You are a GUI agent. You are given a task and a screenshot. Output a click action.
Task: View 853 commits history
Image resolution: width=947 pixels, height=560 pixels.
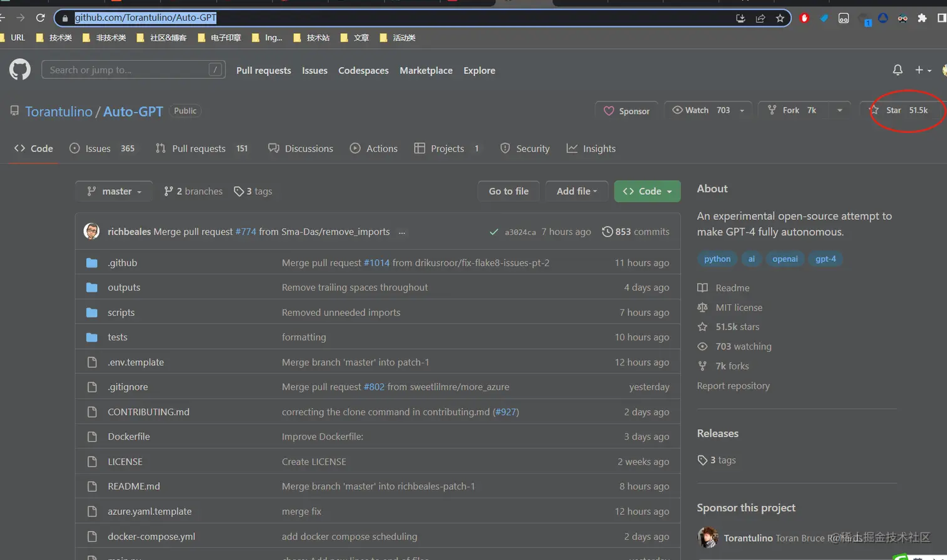(x=636, y=232)
